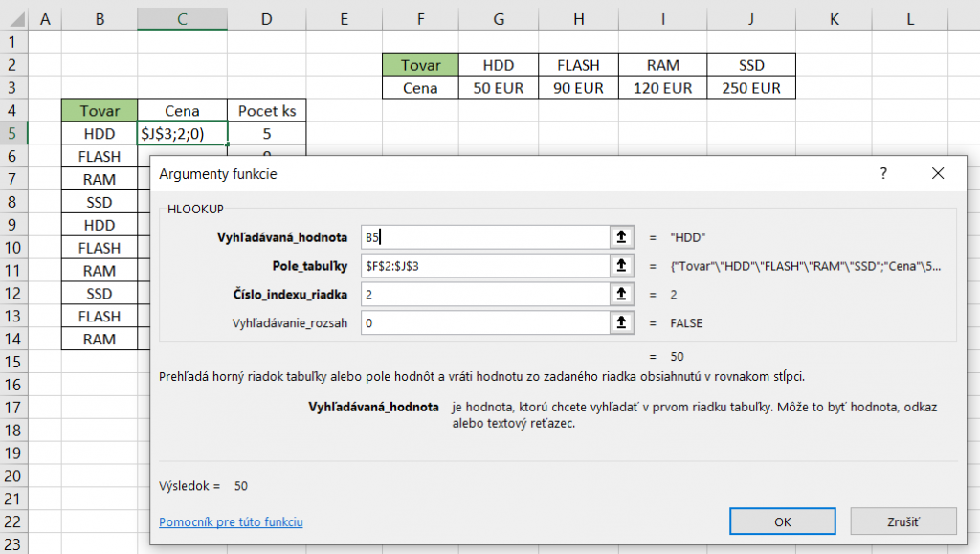Select column C header
This screenshot has height=554, width=980.
[182, 19]
